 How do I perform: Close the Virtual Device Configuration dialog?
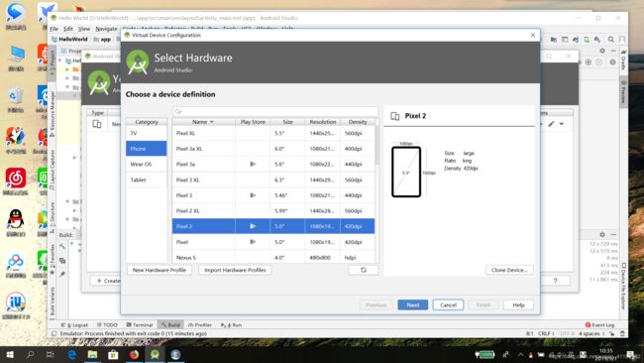click(533, 35)
